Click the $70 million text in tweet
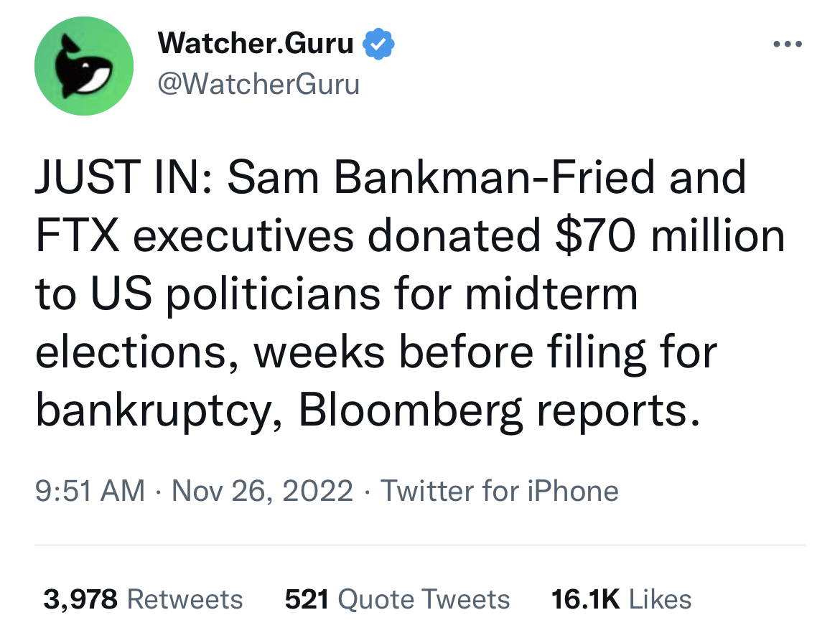This screenshot has height=643, width=840. pyautogui.click(x=671, y=236)
